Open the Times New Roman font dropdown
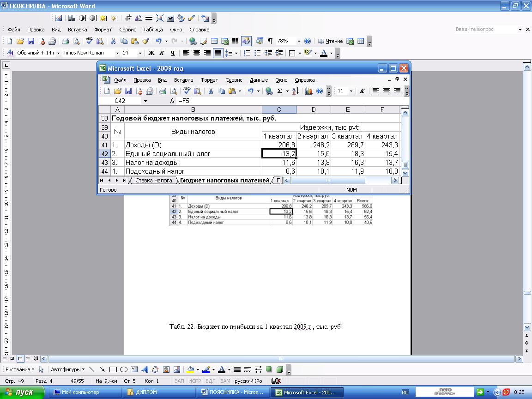This screenshot has width=532, height=399. (117, 53)
